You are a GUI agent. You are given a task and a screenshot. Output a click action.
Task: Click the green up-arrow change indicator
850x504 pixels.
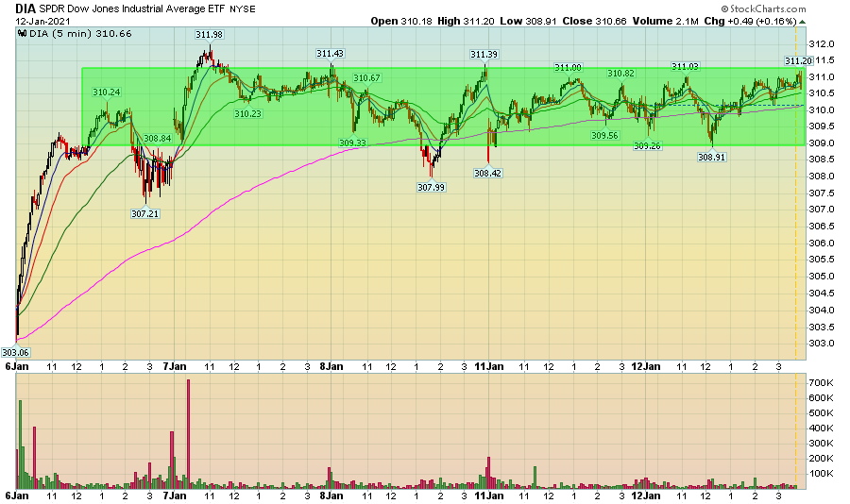(x=802, y=22)
